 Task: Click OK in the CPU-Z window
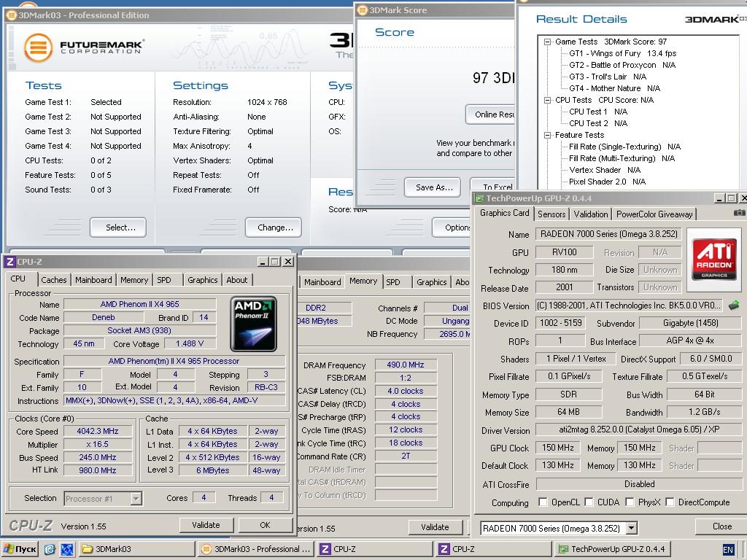coord(266,525)
